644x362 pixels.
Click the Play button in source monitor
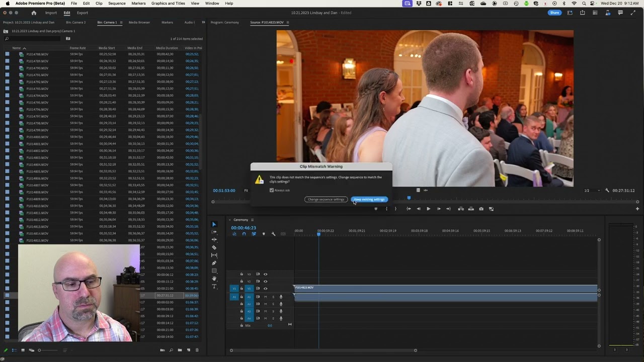tap(428, 209)
